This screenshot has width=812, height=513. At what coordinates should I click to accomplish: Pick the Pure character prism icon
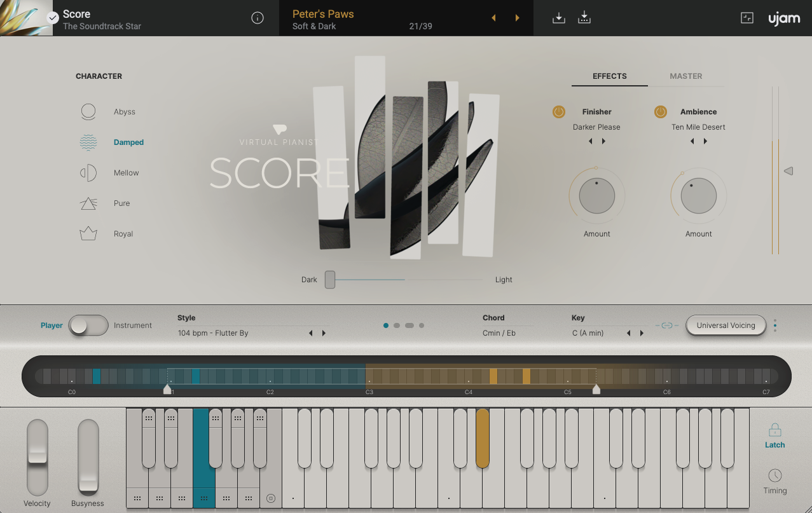pyautogui.click(x=88, y=203)
